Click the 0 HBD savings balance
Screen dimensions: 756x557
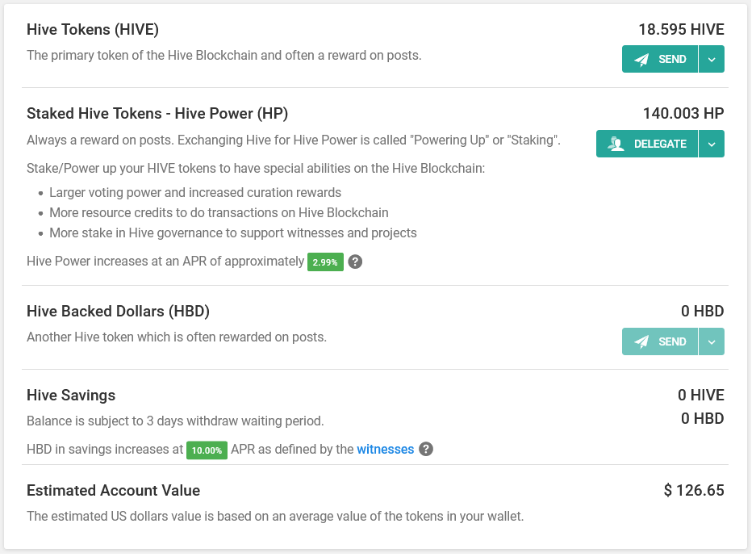[x=702, y=419]
